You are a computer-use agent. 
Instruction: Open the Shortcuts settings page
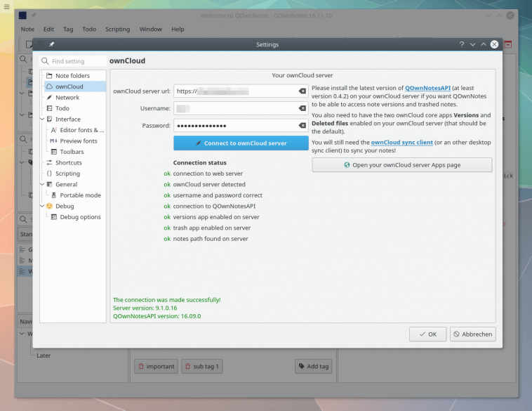coord(69,162)
